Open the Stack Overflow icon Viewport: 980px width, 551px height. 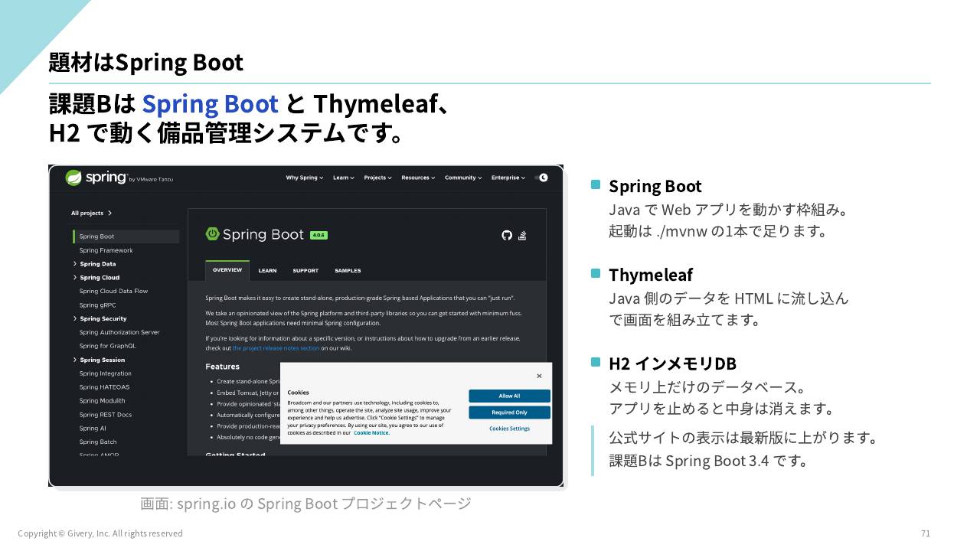point(522,235)
